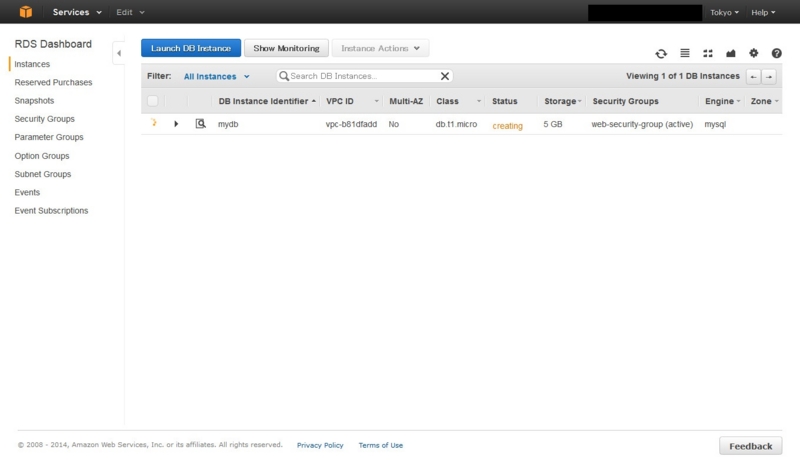The height and width of the screenshot is (460, 800).
Task: Click the Feedback button
Action: (x=751, y=446)
